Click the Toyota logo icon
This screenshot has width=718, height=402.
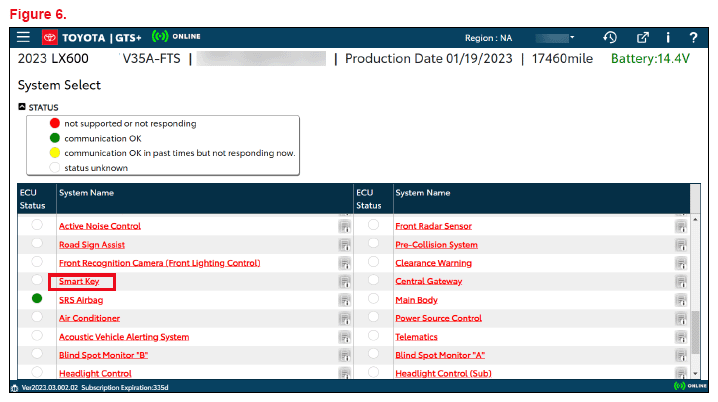point(50,38)
